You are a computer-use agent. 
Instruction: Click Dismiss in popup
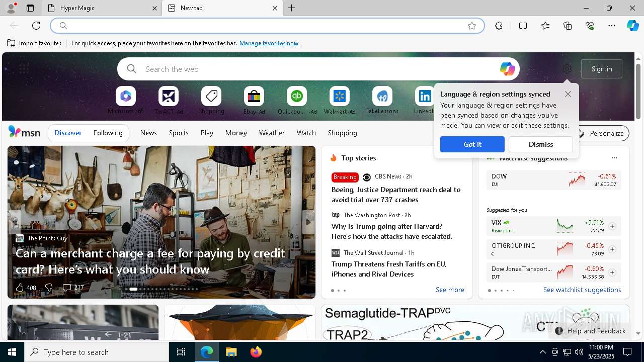point(541,144)
